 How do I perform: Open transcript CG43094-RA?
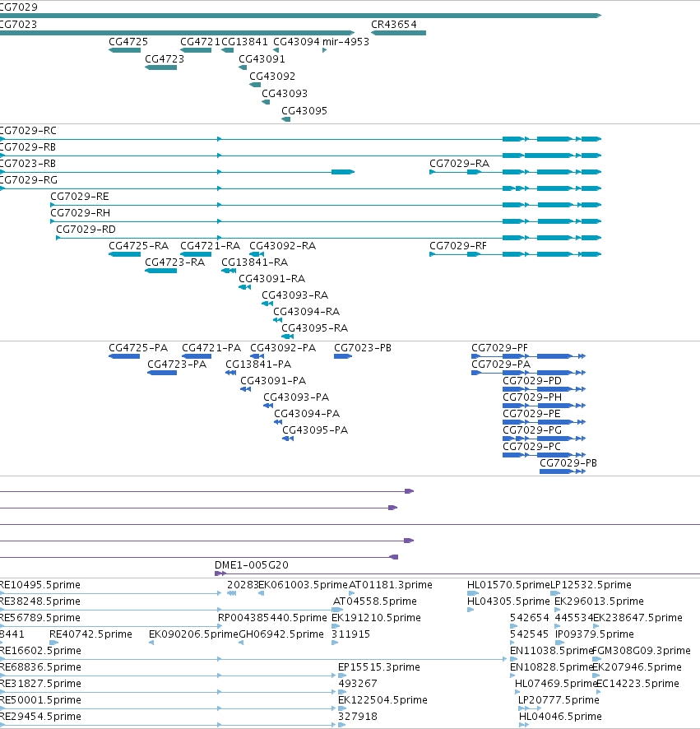[x=277, y=320]
